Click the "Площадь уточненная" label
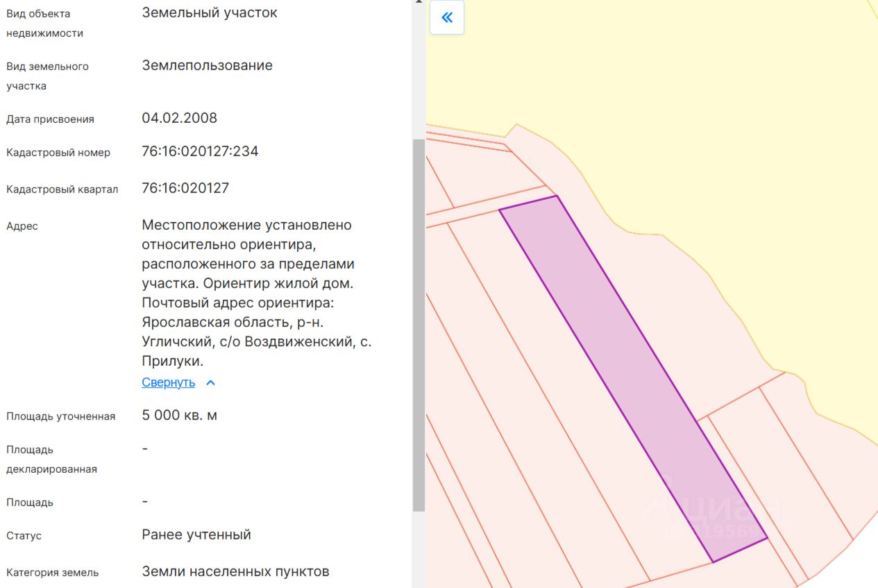The height and width of the screenshot is (588, 878). [61, 417]
